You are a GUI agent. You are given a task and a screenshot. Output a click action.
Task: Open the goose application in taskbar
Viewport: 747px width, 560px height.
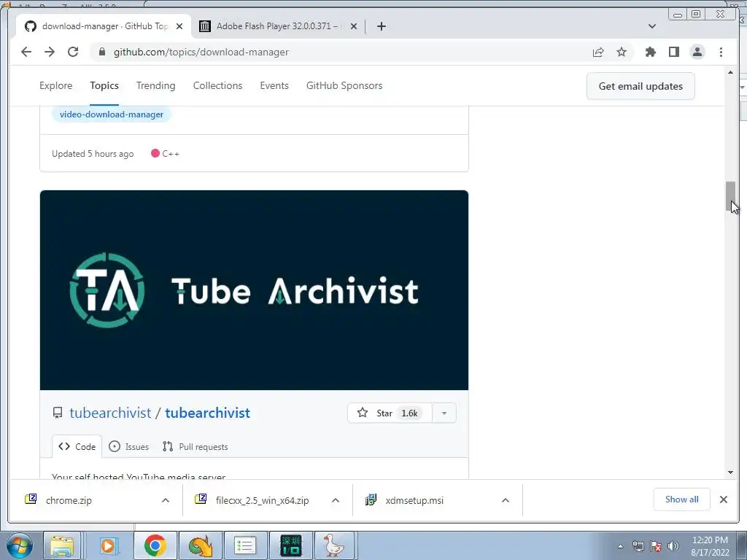[x=334, y=545]
